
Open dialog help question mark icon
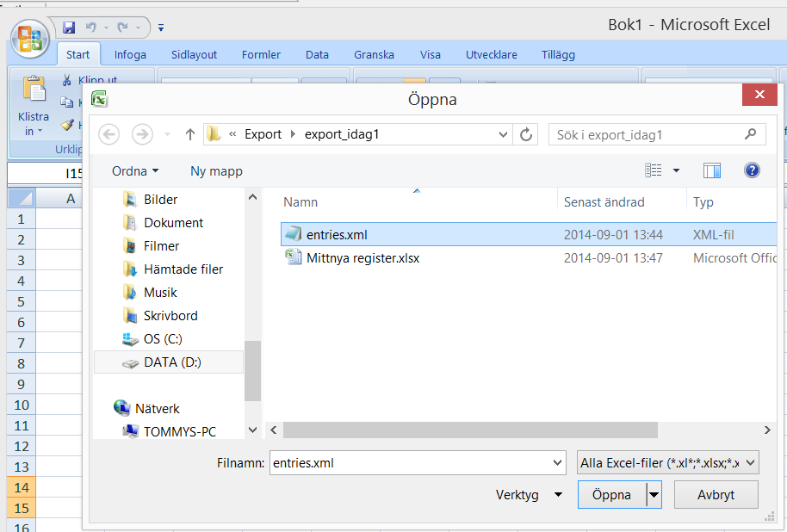click(752, 170)
